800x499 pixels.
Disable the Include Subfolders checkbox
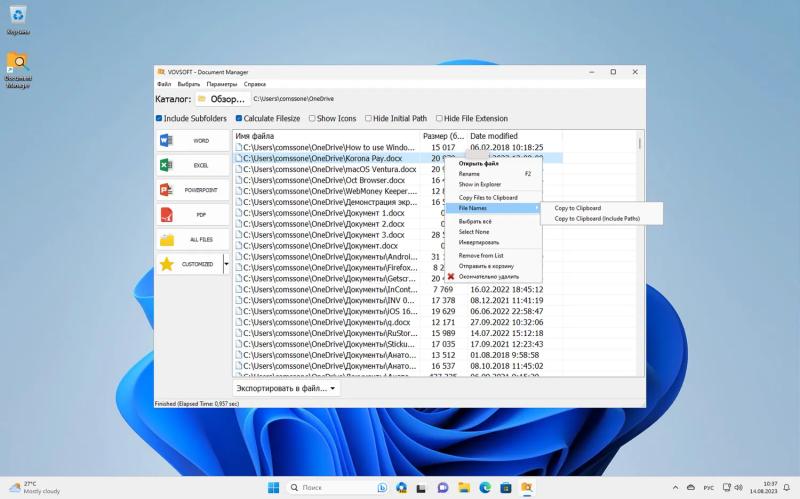point(159,118)
